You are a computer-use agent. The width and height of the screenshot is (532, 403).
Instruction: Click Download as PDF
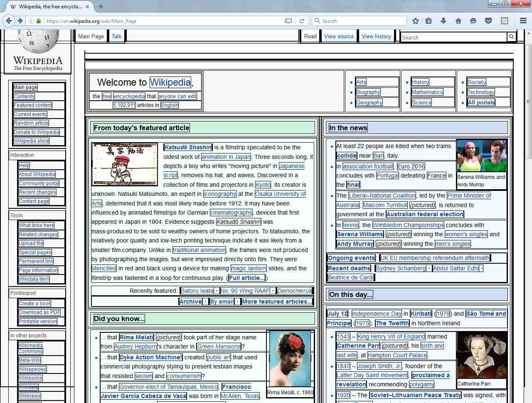[x=39, y=312]
